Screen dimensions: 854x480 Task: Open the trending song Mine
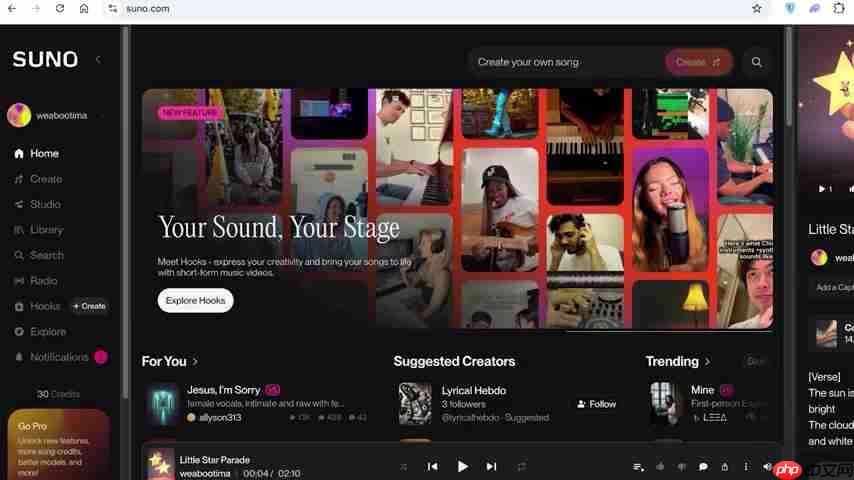(x=702, y=390)
